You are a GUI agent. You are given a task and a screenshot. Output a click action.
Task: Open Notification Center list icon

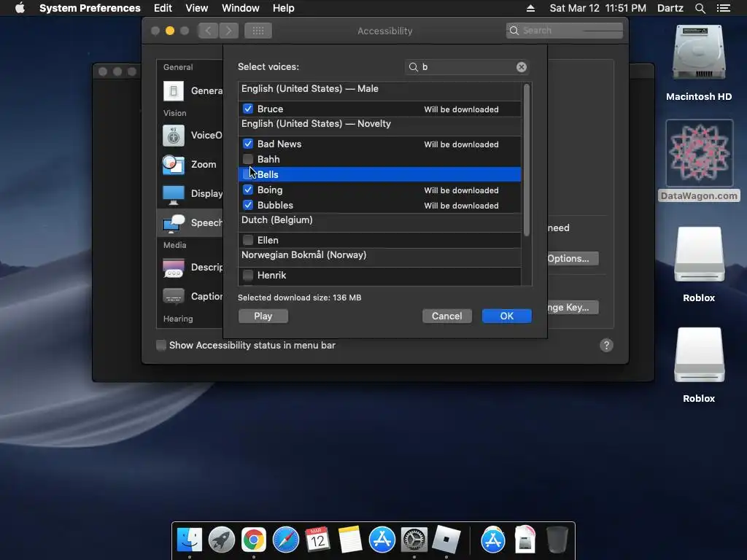click(723, 8)
